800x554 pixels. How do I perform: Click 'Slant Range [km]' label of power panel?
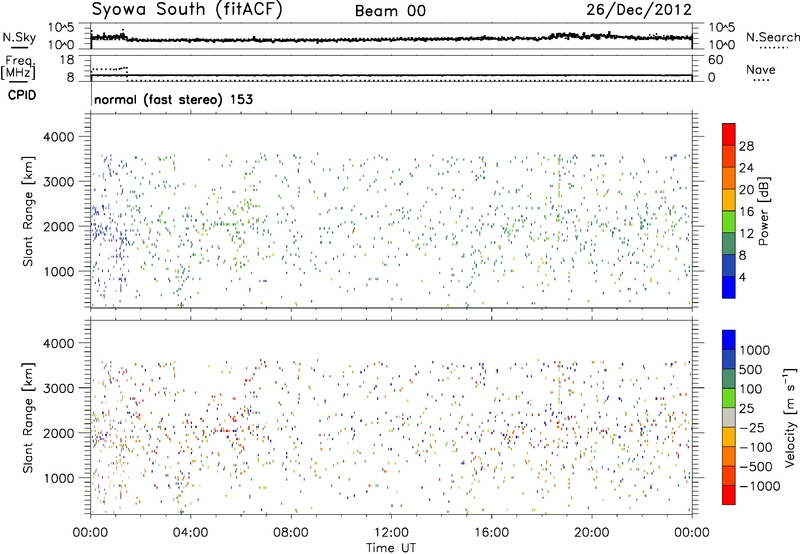pos(28,211)
